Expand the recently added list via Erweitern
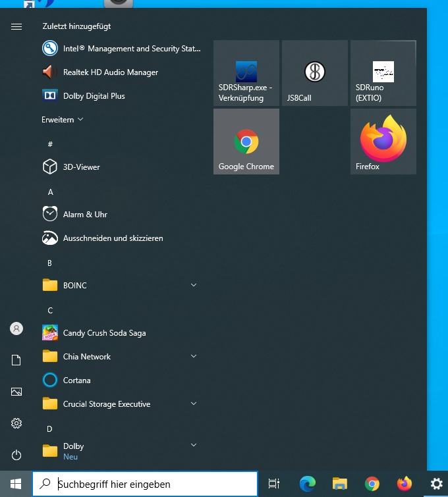The width and height of the screenshot is (448, 497). coord(62,120)
